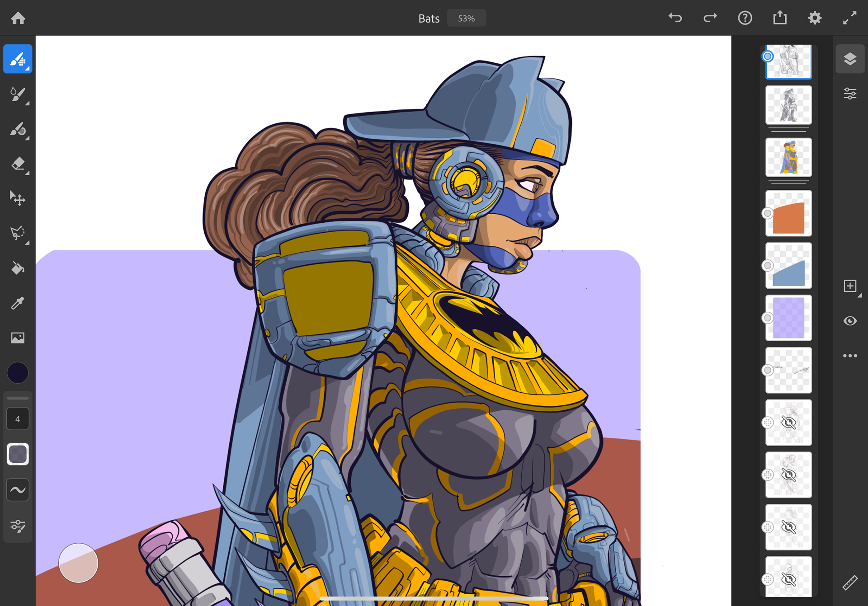
Task: Select the Eyedropper tool
Action: point(18,303)
